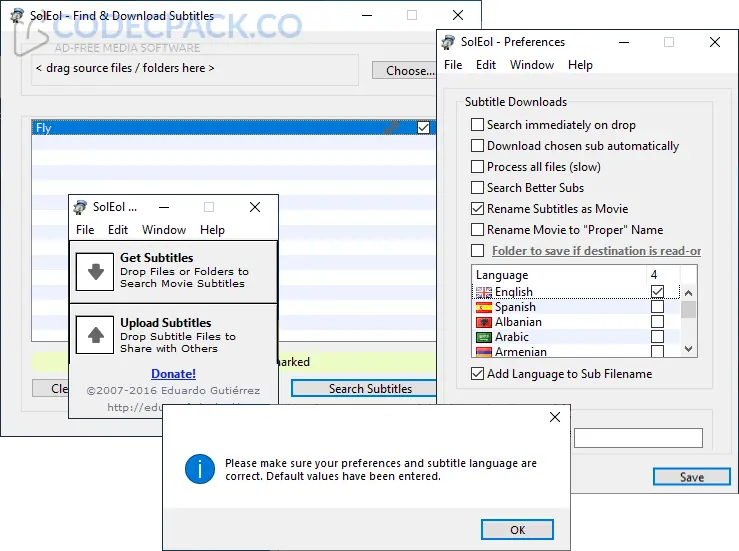Check Process all files (slow)
The image size is (739, 551).
(477, 166)
